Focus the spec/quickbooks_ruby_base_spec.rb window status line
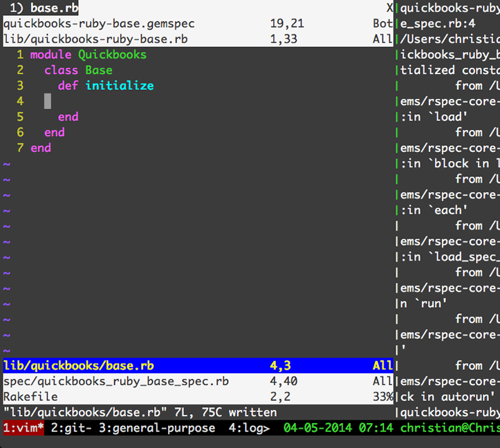 point(198,382)
